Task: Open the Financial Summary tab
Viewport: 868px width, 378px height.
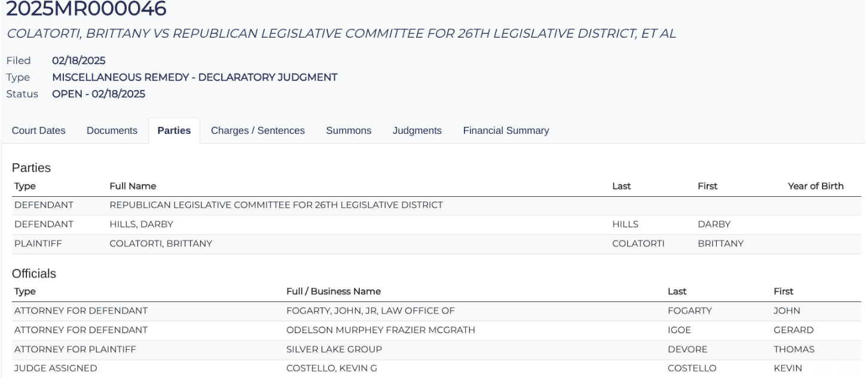Action: coord(506,130)
